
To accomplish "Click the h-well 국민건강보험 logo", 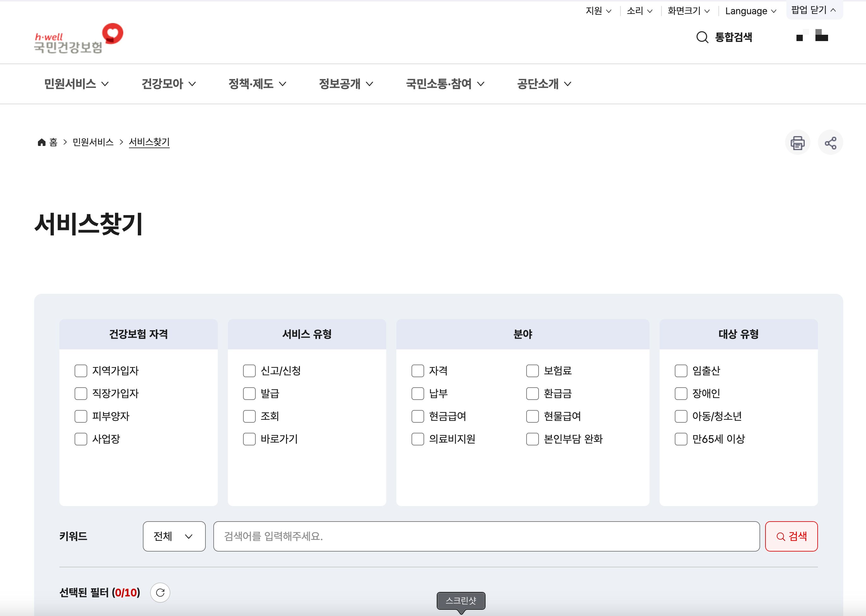I will click(x=79, y=39).
